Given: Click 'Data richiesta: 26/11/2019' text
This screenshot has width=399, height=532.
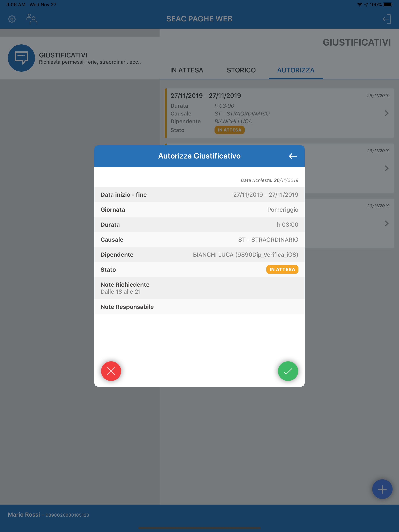Looking at the screenshot, I should click(x=269, y=180).
